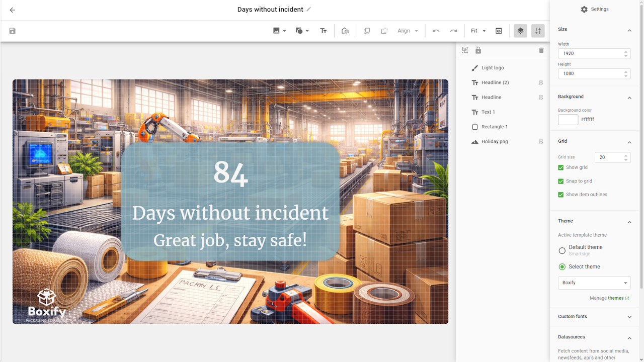The height and width of the screenshot is (362, 644).
Task: Open the Manage themes link
Action: (x=615, y=298)
